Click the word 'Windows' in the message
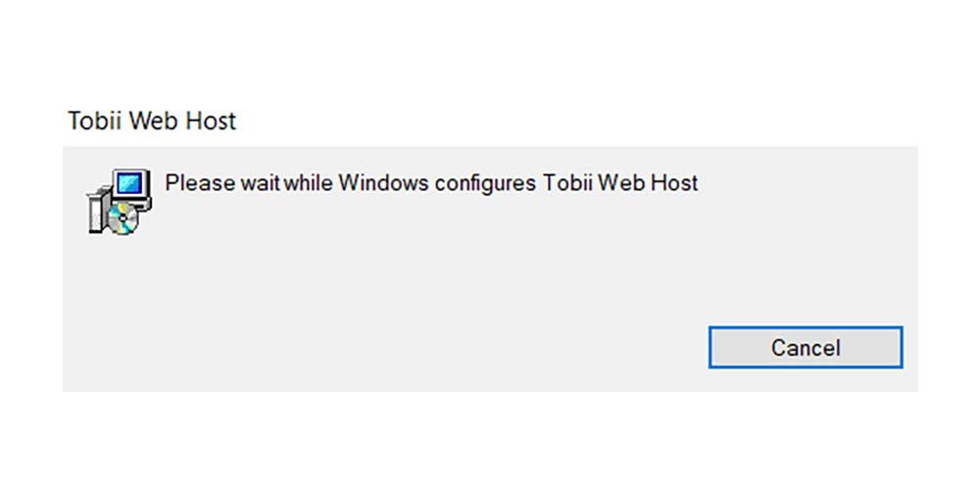This screenshot has width=980, height=490. click(383, 183)
